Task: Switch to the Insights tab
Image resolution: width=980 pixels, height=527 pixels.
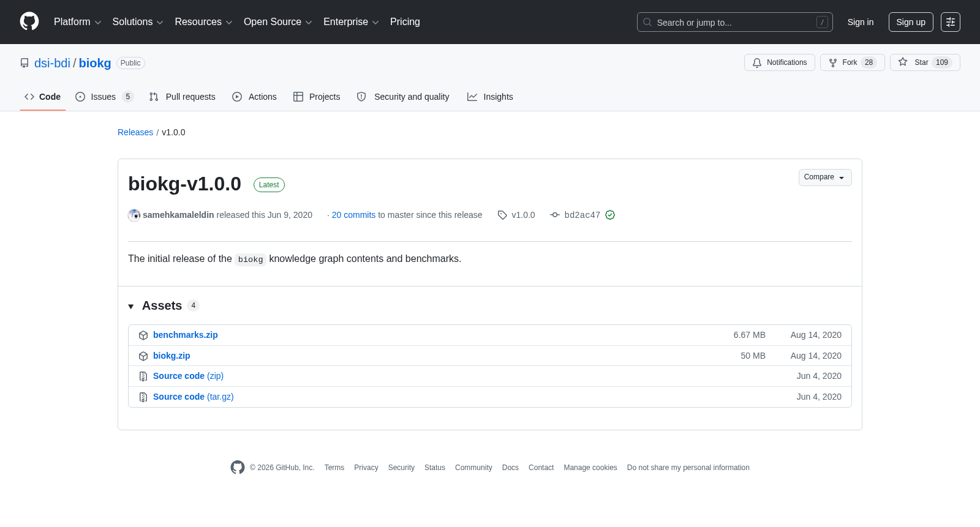Action: 490,97
